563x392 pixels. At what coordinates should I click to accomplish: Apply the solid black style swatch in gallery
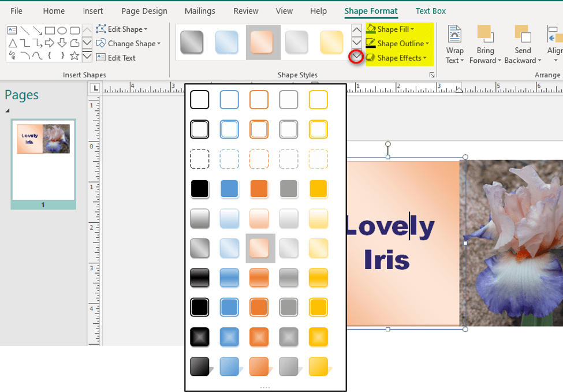click(x=200, y=189)
